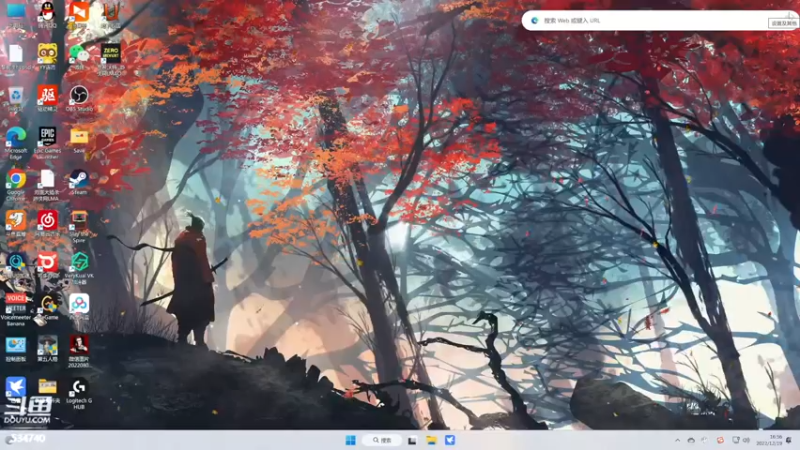Open the Epic Games Launcher shortcut
Screen dimensions: 800x450
[47, 137]
